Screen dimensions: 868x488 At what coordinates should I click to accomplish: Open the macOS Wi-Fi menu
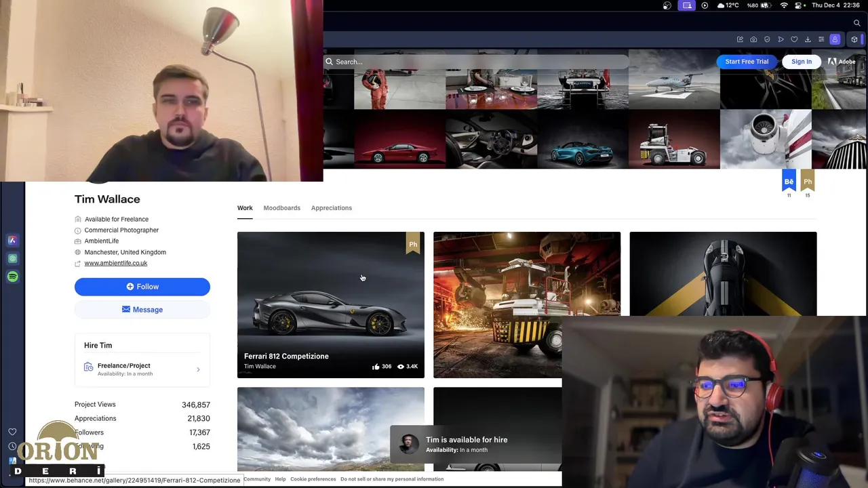pos(784,5)
